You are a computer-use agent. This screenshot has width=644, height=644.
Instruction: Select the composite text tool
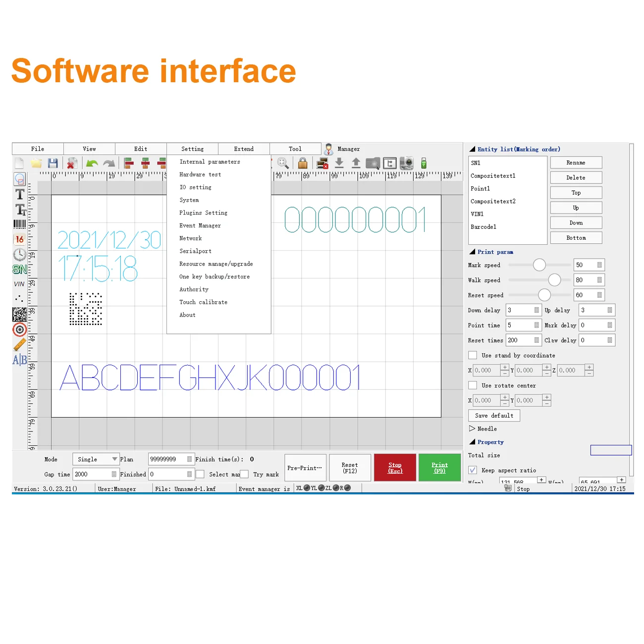coord(20,210)
